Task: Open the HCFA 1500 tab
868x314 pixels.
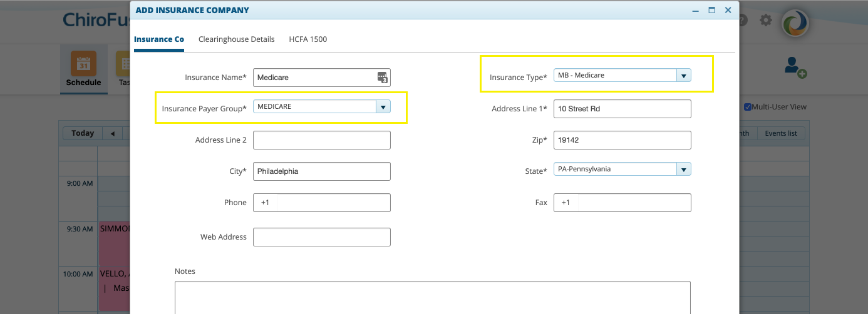Action: point(307,39)
